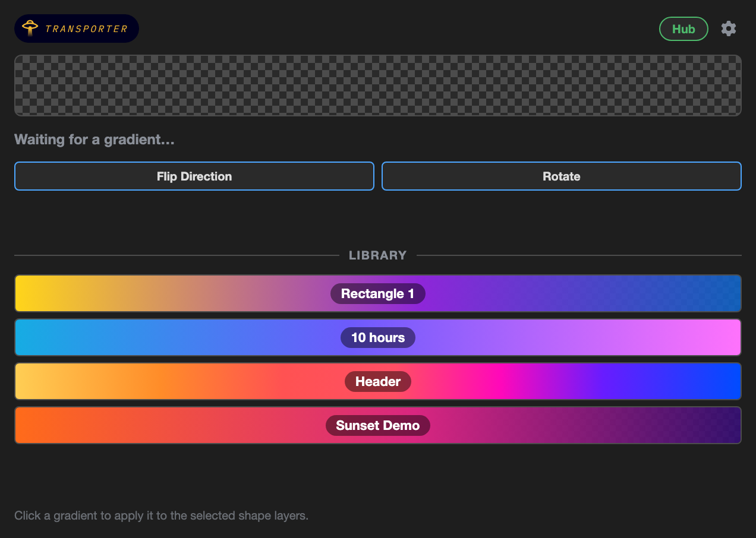Apply the Header gradient

pos(378,381)
